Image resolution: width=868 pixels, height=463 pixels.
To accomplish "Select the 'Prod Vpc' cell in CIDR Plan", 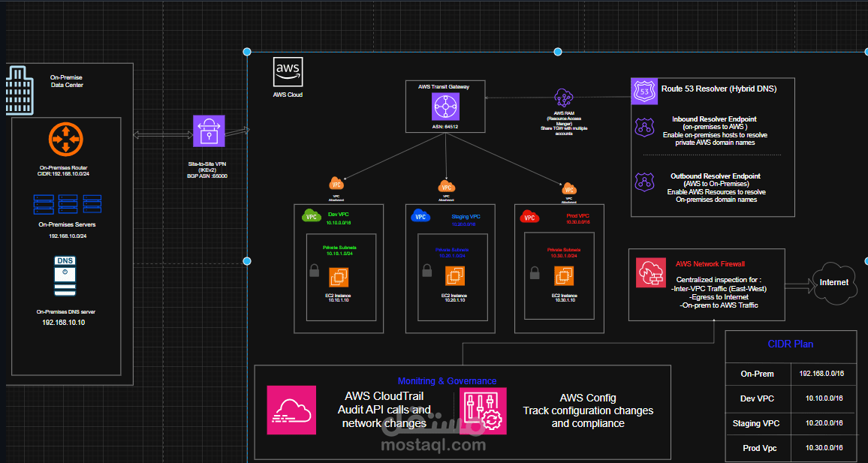I will point(757,447).
